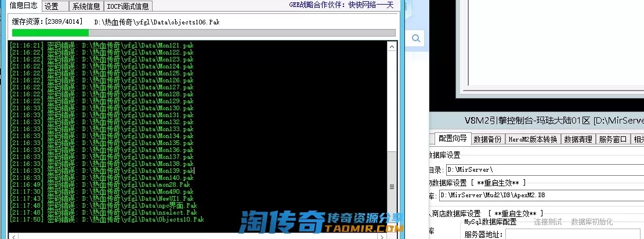The image size is (644, 239).
Task: Click the 缓存资源 [2389/4014] counter text
Action: [x=47, y=22]
